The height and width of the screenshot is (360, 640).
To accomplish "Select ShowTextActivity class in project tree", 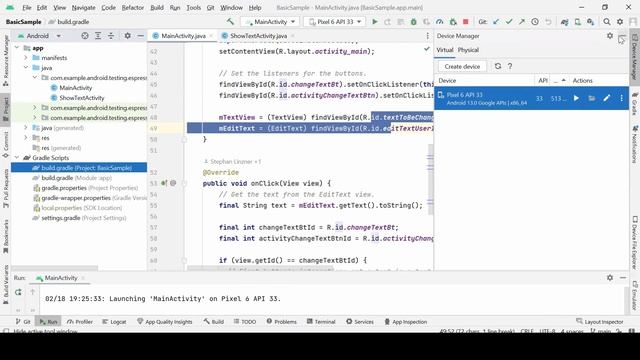I will coord(82,98).
